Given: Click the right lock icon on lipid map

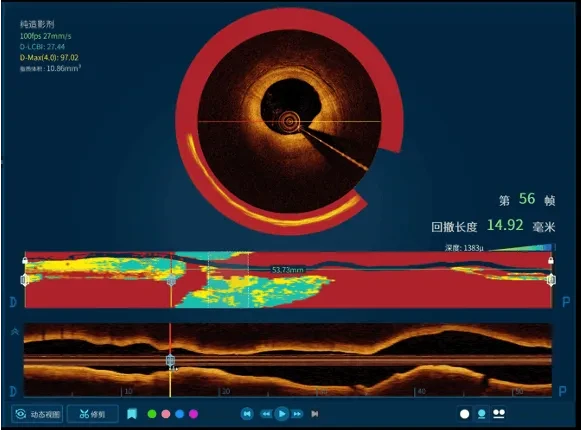Looking at the screenshot, I should click(551, 260).
